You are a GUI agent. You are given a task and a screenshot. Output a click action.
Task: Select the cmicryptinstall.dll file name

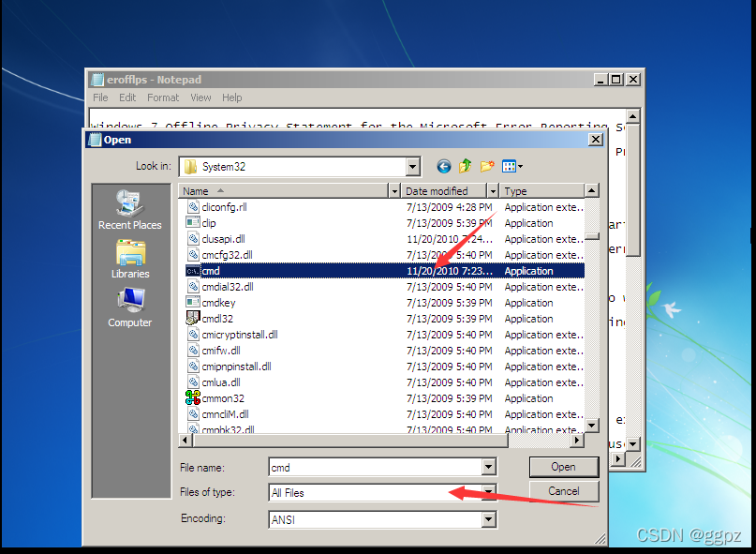tap(240, 335)
